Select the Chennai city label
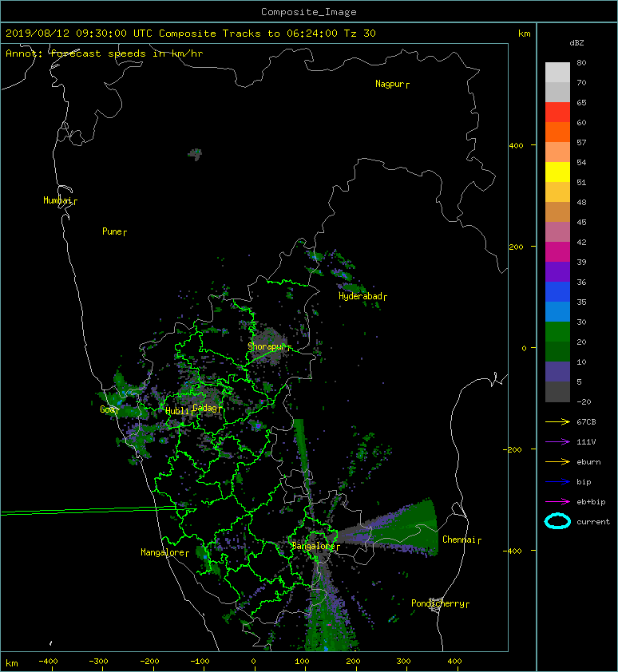 click(x=459, y=540)
